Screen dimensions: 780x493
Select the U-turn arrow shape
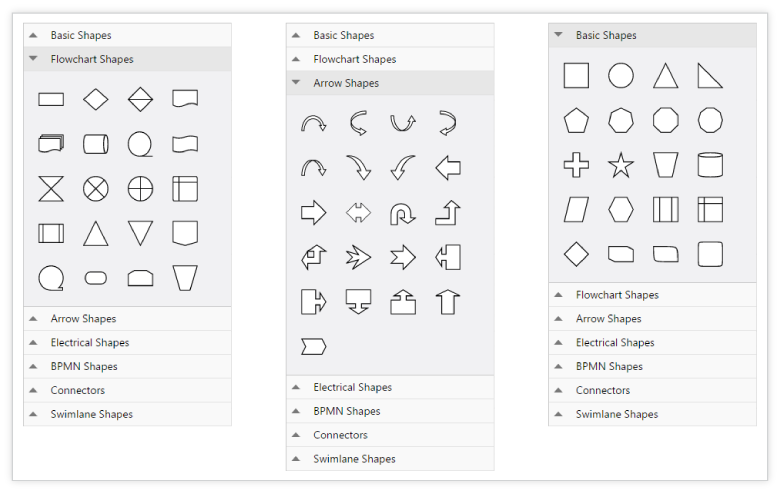[403, 213]
